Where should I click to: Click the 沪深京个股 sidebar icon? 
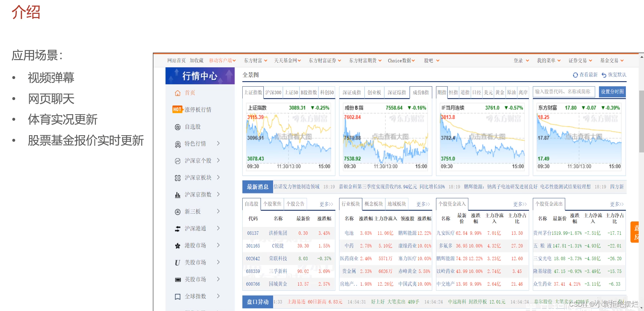[177, 161]
